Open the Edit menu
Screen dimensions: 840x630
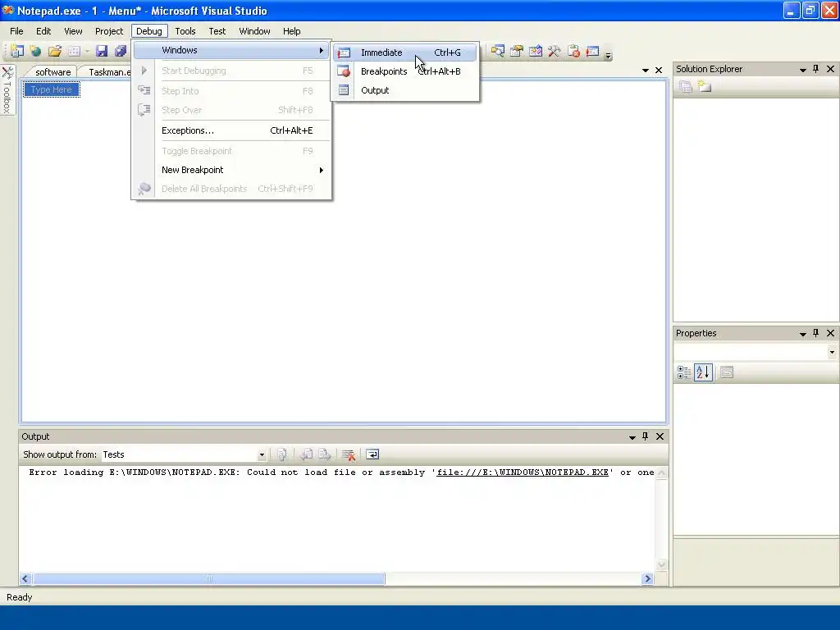tap(43, 31)
